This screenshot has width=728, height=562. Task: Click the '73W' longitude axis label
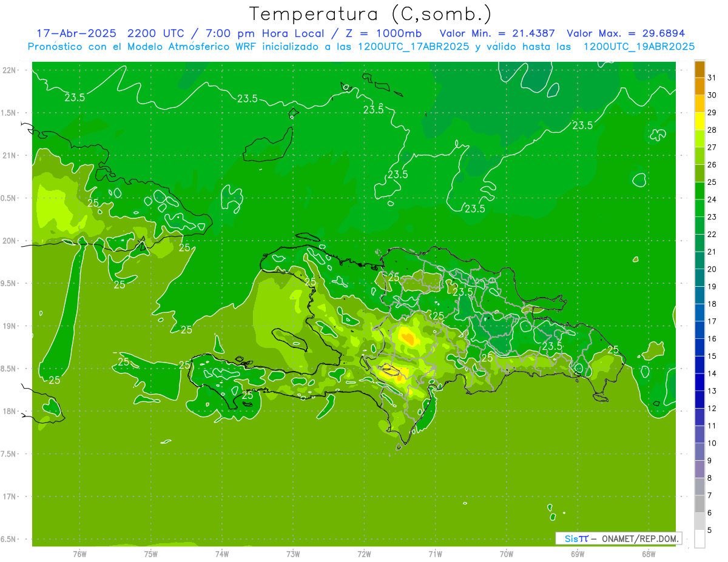[x=293, y=554]
